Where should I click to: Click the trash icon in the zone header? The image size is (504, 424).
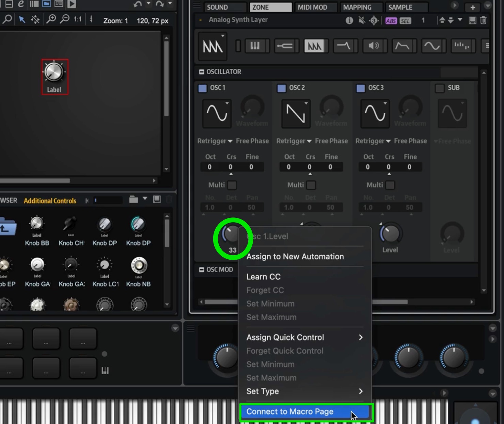click(483, 20)
